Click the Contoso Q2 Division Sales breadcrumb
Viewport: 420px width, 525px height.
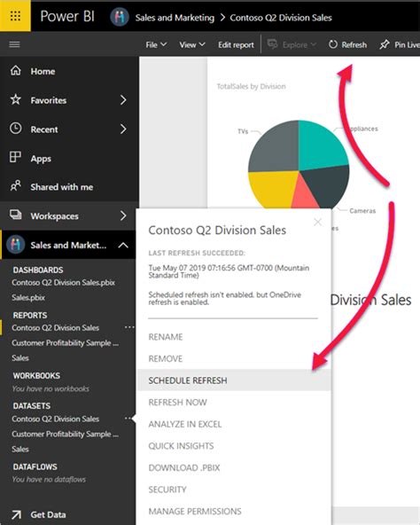click(x=281, y=18)
